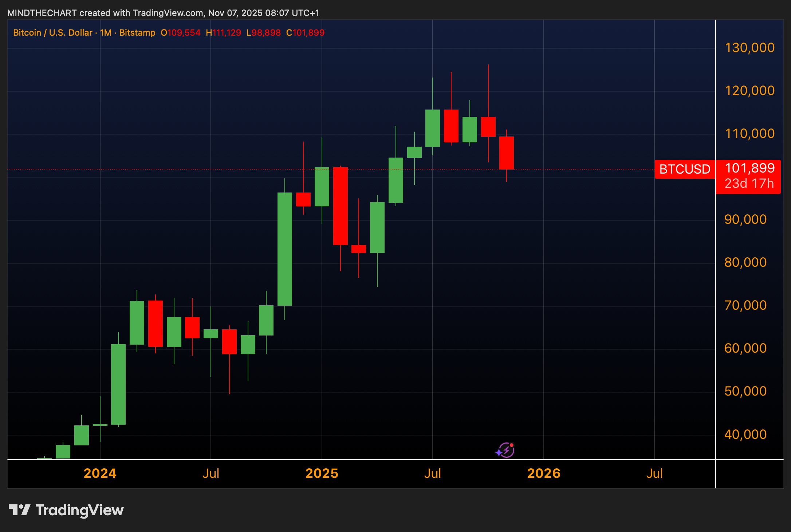This screenshot has height=532, width=791.
Task: Select the 101,899 current price label
Action: pos(749,168)
